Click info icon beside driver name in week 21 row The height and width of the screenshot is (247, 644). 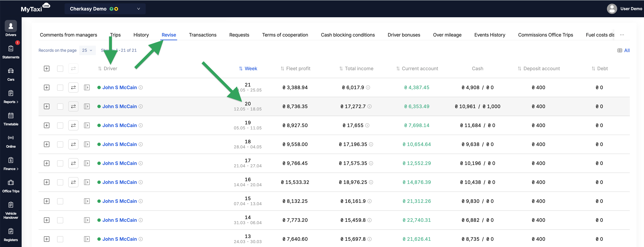pyautogui.click(x=141, y=88)
